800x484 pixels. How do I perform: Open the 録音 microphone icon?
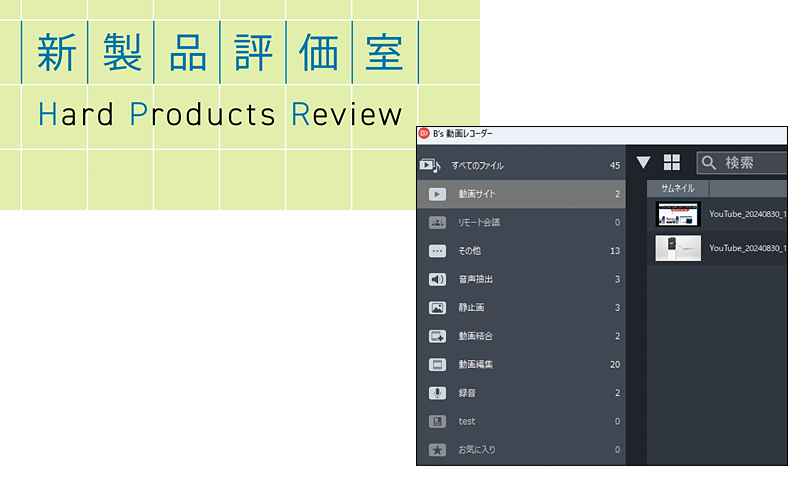(x=437, y=393)
